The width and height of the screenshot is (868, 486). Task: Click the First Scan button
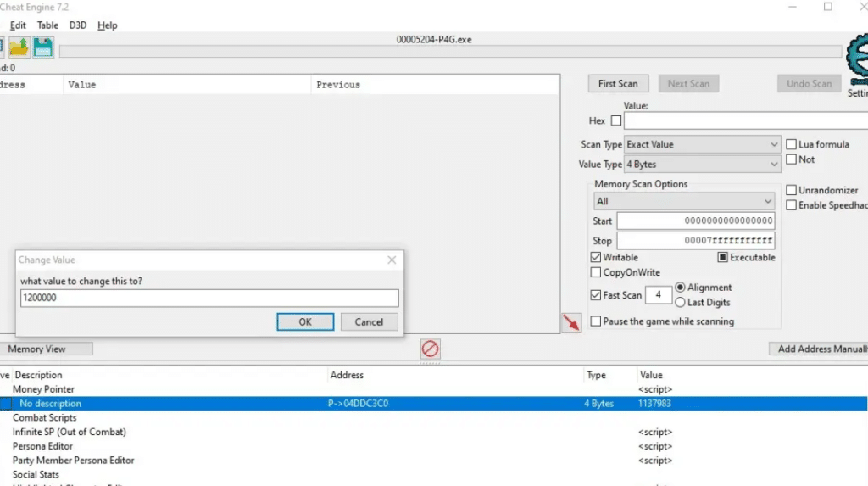click(x=618, y=84)
